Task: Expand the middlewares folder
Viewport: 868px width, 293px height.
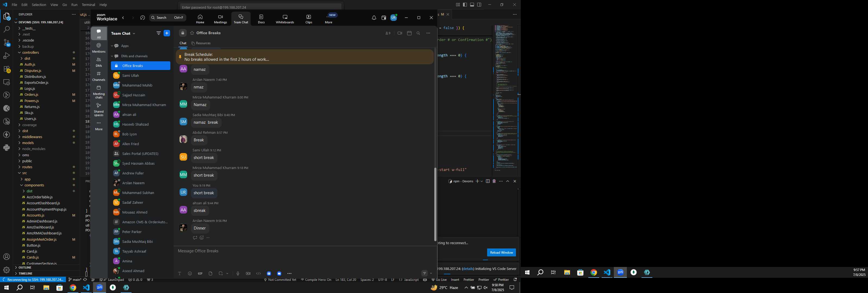Action: tap(32, 137)
